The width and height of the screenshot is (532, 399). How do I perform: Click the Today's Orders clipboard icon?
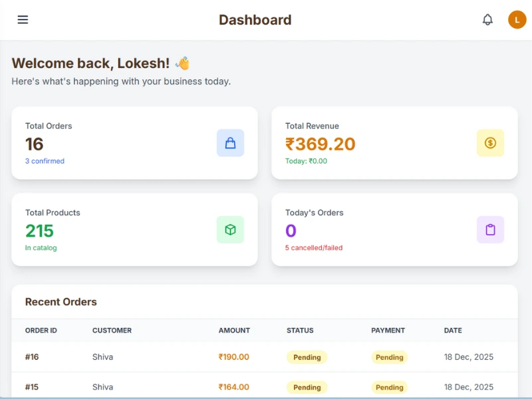click(490, 229)
